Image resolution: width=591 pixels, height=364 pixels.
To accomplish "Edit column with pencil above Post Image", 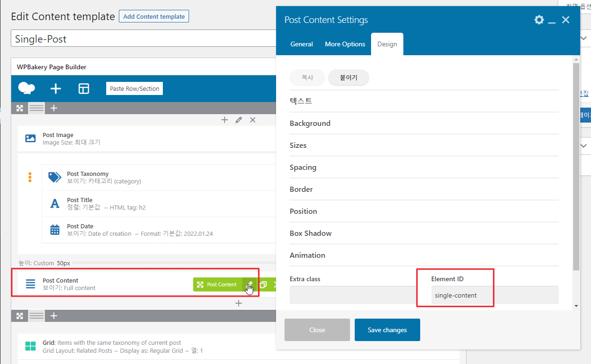I will click(239, 120).
